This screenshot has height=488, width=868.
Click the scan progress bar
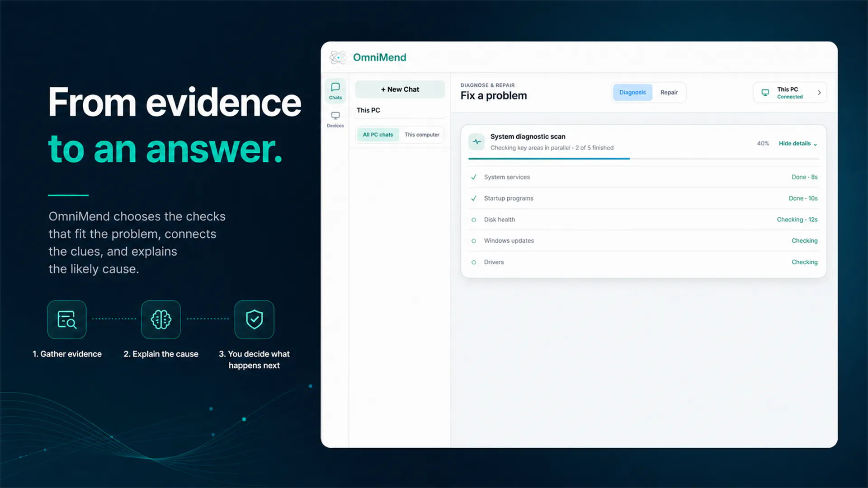[x=644, y=159]
